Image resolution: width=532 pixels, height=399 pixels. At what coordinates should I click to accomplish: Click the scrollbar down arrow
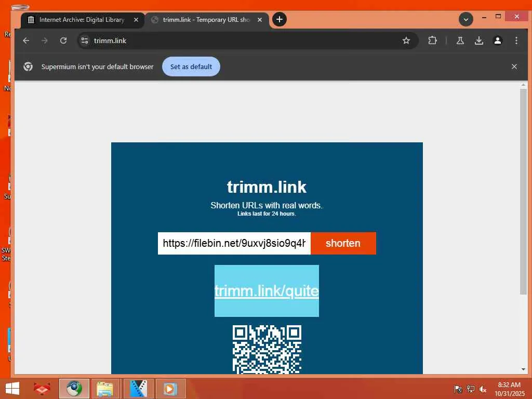click(523, 369)
